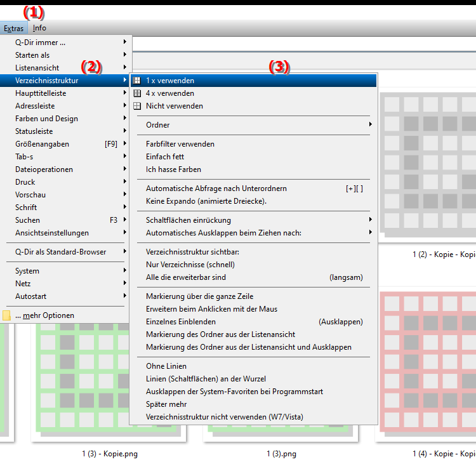Screen dimensions: 476x476
Task: Toggle Linien (Schaltflächen) an der Wurzel
Action: tap(253, 379)
